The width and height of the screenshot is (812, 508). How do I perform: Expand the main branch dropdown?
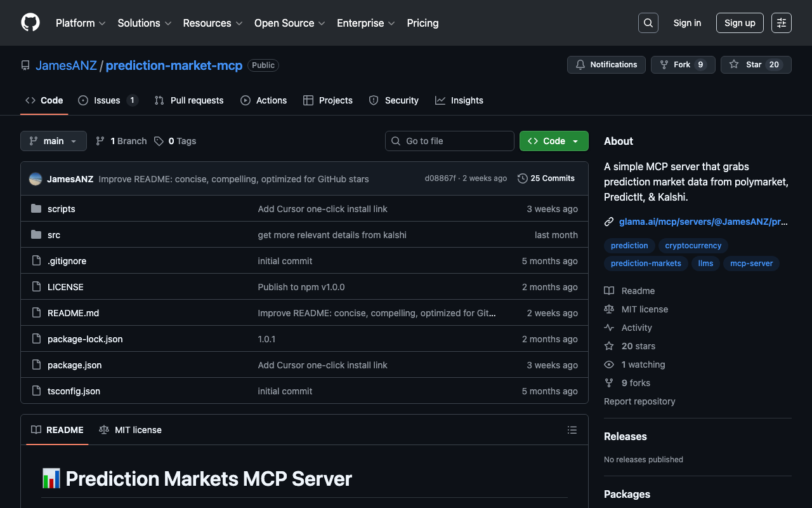(53, 141)
